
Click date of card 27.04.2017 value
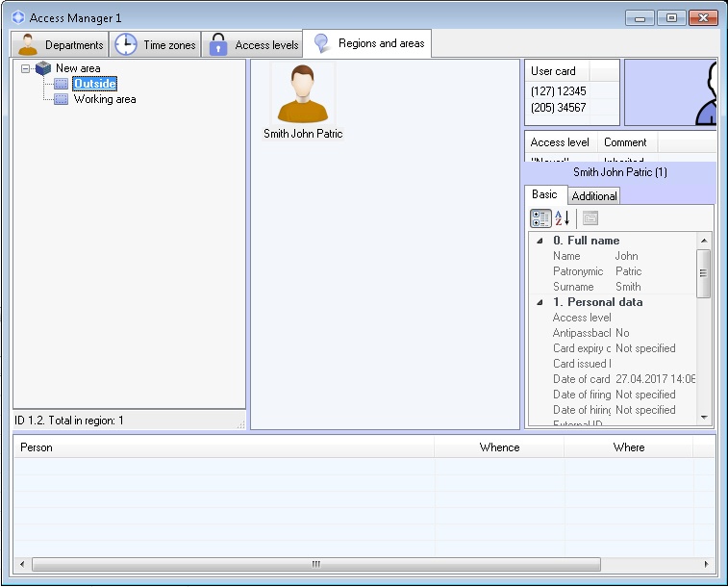coord(655,379)
